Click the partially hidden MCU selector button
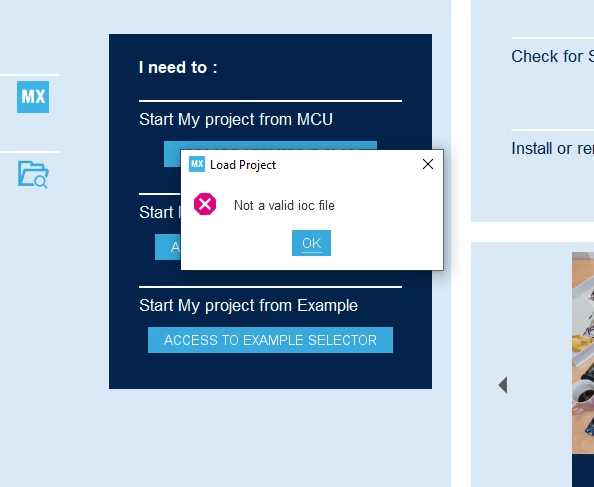Screen dimensions: 594x487 [270, 145]
